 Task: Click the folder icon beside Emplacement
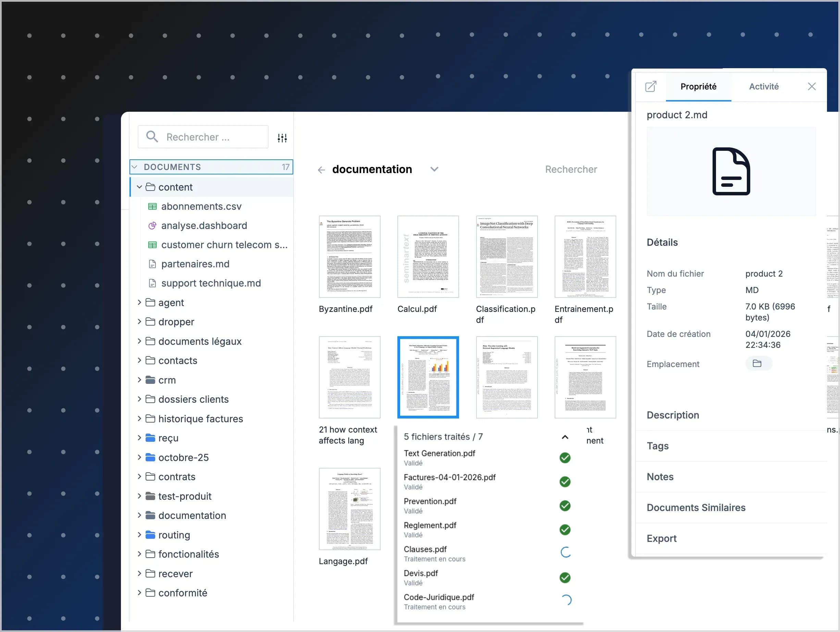pyautogui.click(x=757, y=364)
